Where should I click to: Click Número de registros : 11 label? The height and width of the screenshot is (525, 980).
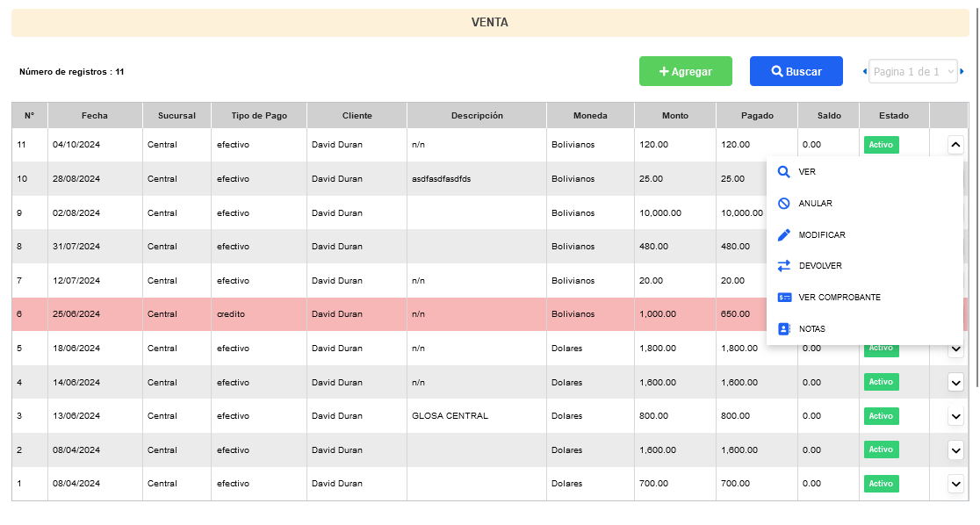[71, 72]
